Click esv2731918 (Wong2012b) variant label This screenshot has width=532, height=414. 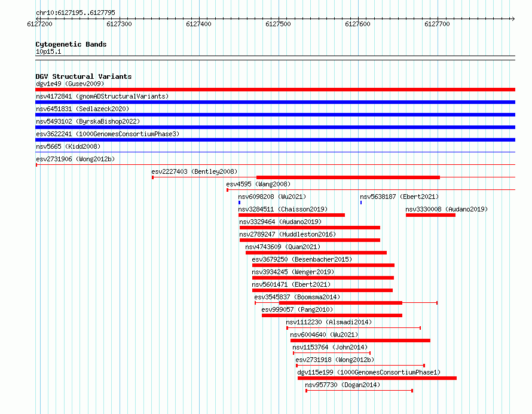point(335,360)
